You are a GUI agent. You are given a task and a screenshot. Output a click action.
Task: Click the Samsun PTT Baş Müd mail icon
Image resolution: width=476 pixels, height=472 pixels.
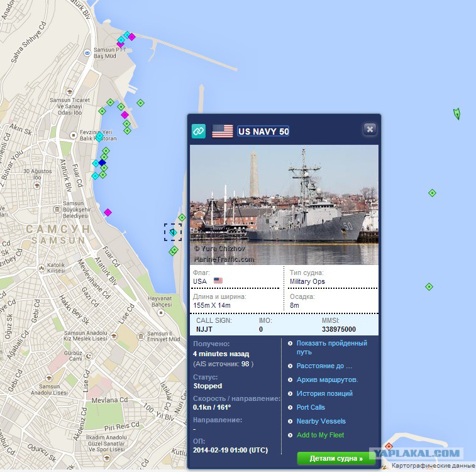tap(87, 53)
